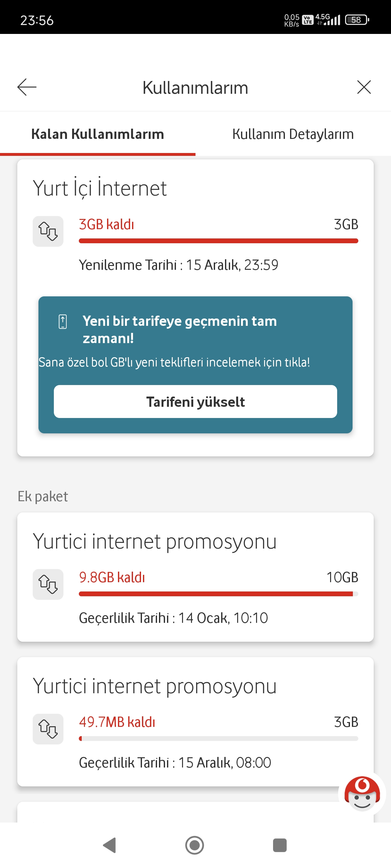Tap Android back navigation triangle
The image size is (391, 868).
click(x=110, y=845)
